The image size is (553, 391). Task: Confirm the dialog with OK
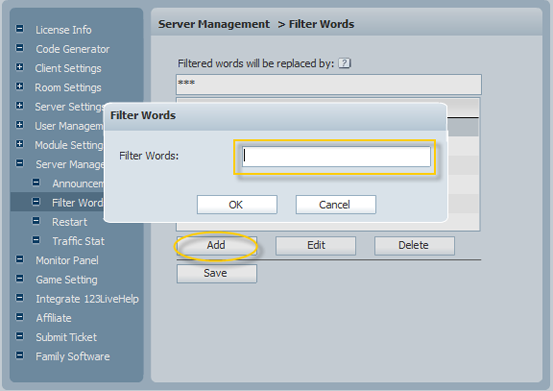point(237,204)
